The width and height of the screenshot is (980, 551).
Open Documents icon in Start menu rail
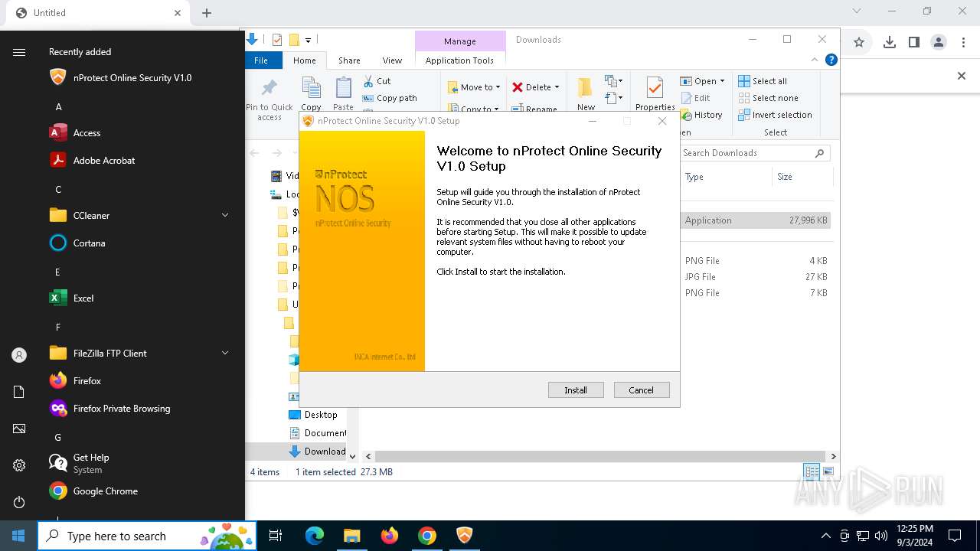tap(19, 392)
